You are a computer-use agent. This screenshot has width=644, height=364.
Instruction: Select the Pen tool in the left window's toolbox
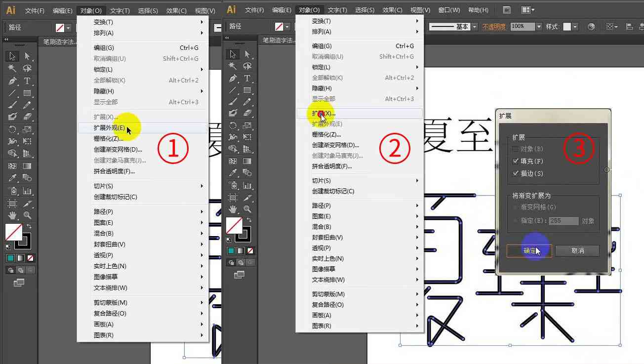pyautogui.click(x=12, y=81)
